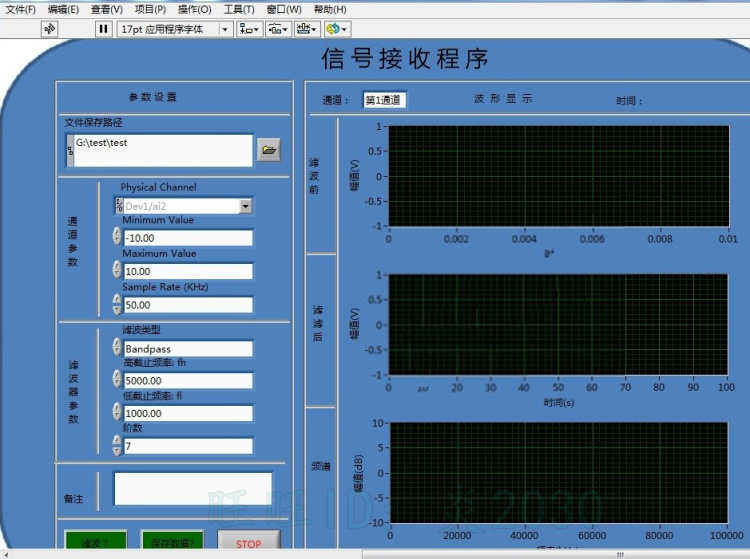This screenshot has height=559, width=750.
Task: Open the 窗口(W) menu
Action: (x=284, y=9)
